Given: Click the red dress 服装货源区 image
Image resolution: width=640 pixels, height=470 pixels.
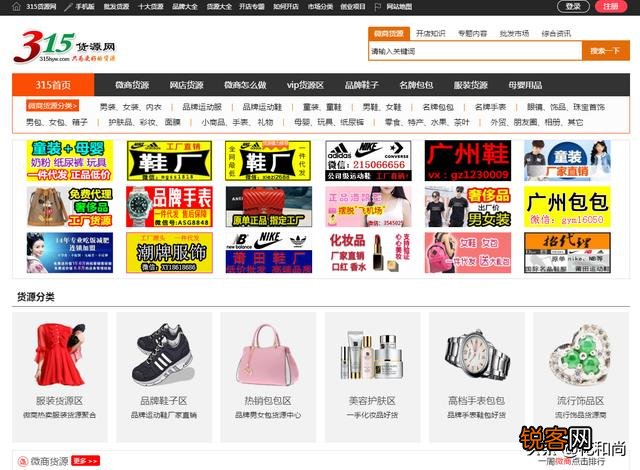Looking at the screenshot, I should click(60, 354).
